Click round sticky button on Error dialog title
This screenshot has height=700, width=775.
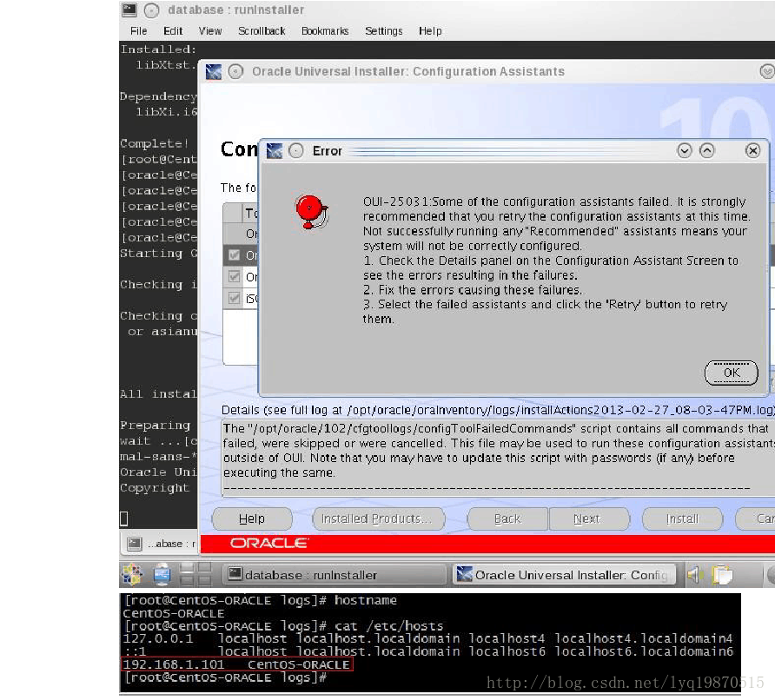tap(296, 150)
